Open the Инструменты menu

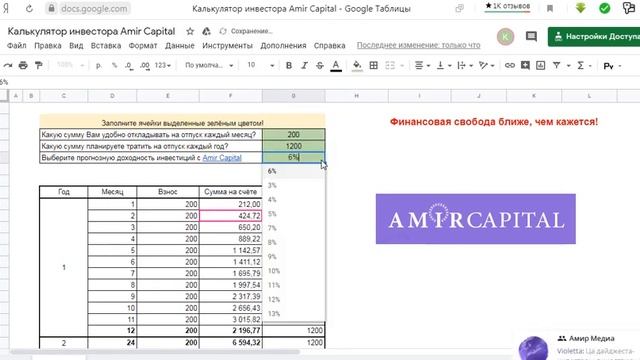point(227,45)
